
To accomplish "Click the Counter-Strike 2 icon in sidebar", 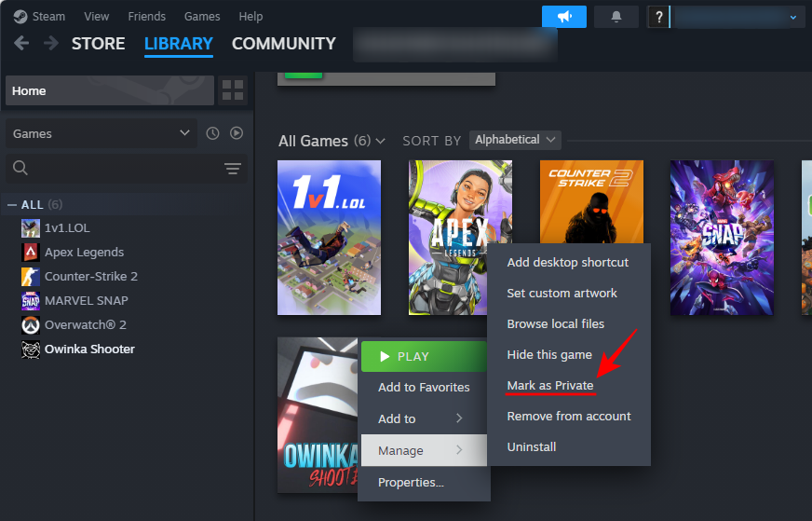I will 30,276.
